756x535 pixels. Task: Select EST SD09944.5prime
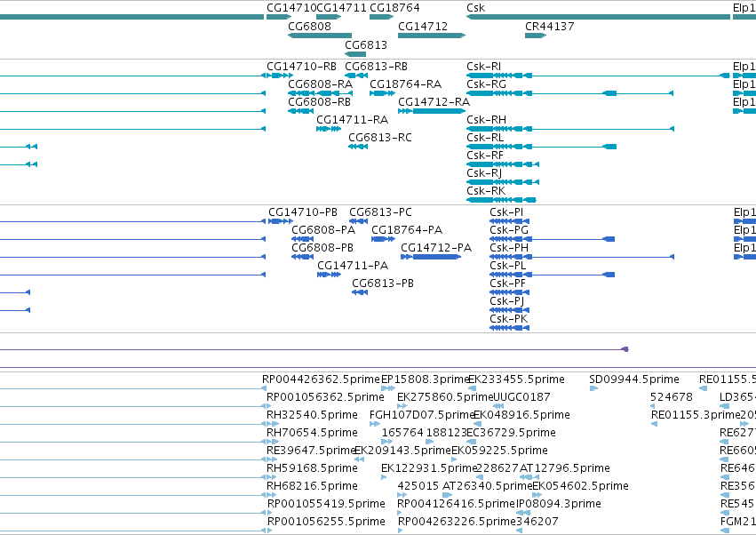634,379
